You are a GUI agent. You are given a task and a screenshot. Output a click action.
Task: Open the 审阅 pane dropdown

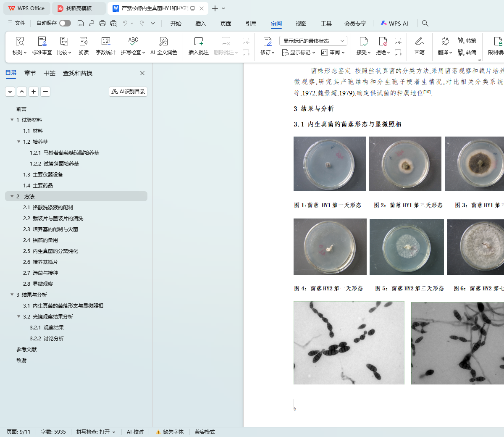click(333, 53)
